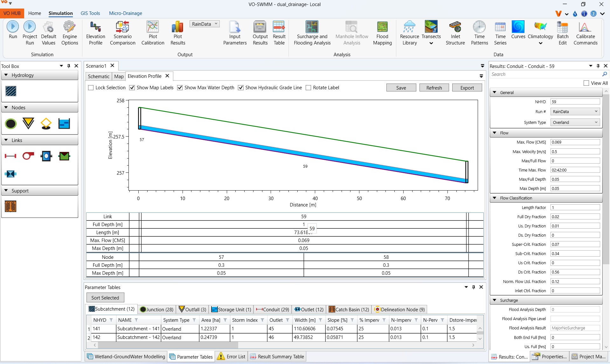Start a Project Run
The image size is (610, 364).
point(30,33)
